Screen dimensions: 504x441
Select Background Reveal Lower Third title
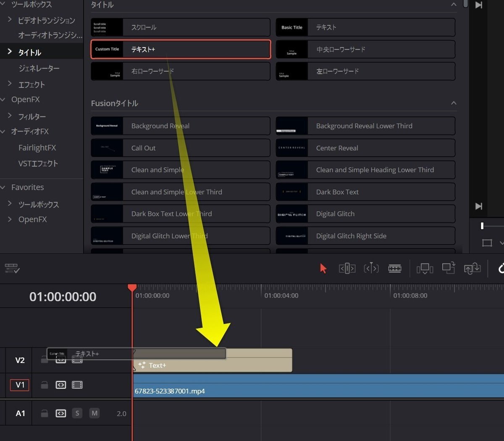(365, 126)
